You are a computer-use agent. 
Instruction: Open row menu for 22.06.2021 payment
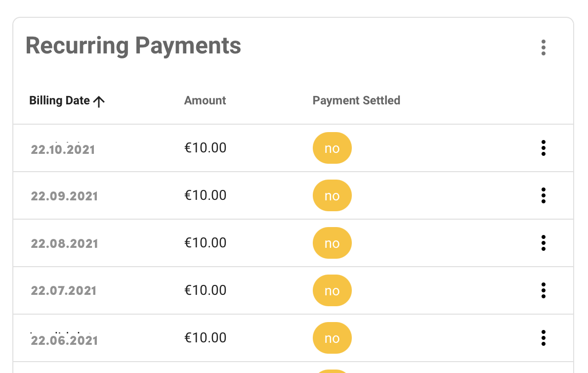pyautogui.click(x=543, y=338)
